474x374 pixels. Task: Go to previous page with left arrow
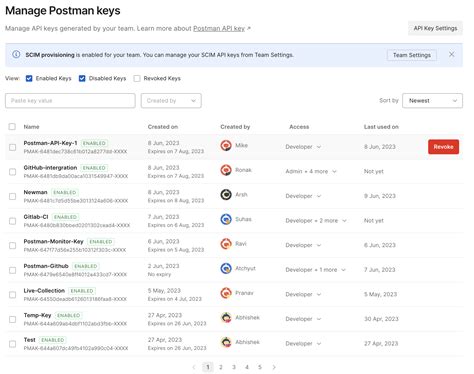194,367
